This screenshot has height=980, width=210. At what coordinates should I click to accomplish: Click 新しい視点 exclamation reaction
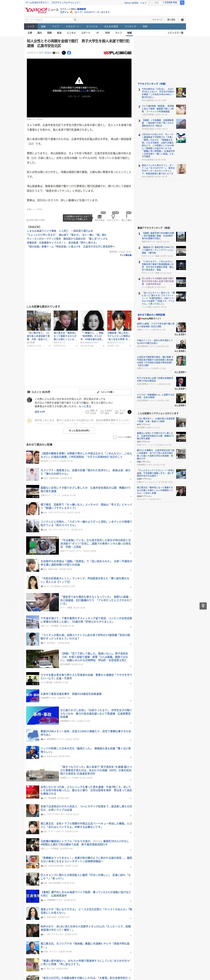(x=127, y=216)
